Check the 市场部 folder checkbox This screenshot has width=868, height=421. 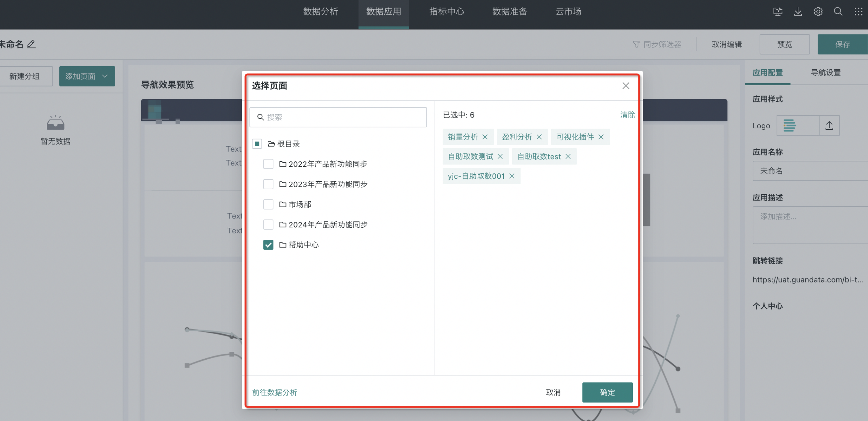(x=268, y=204)
